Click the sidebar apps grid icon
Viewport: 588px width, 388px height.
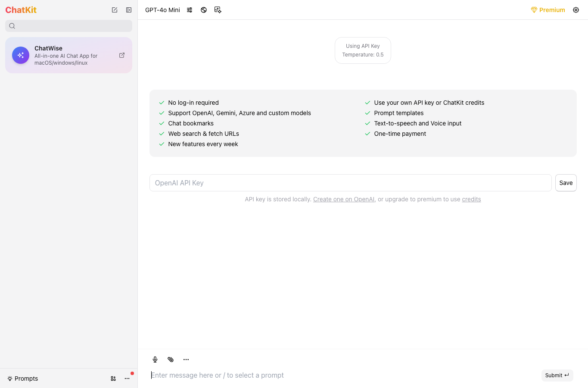pyautogui.click(x=113, y=379)
